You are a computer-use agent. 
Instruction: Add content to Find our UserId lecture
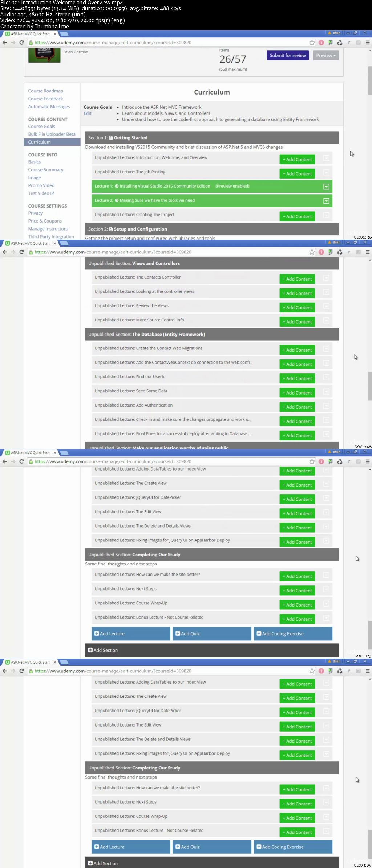(x=297, y=379)
